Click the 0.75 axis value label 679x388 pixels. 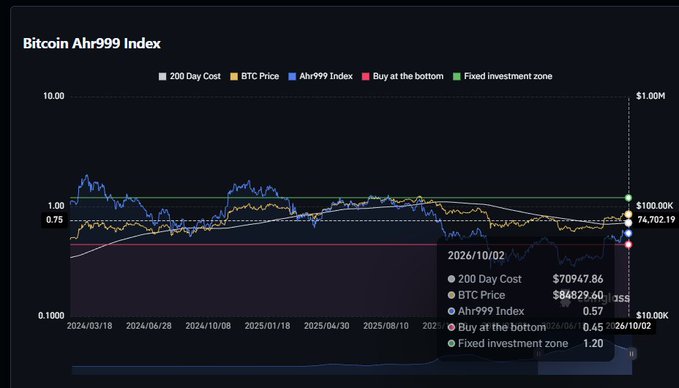[x=55, y=220]
